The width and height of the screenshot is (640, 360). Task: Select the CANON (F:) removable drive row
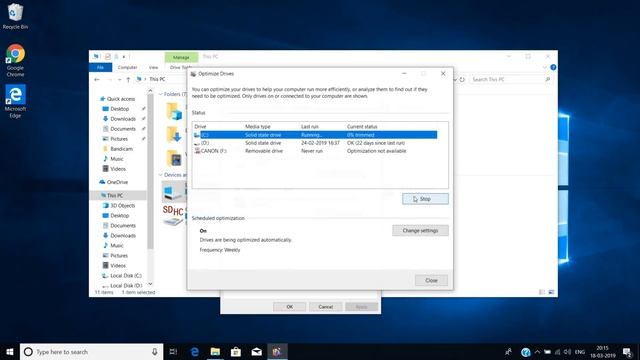pos(315,151)
